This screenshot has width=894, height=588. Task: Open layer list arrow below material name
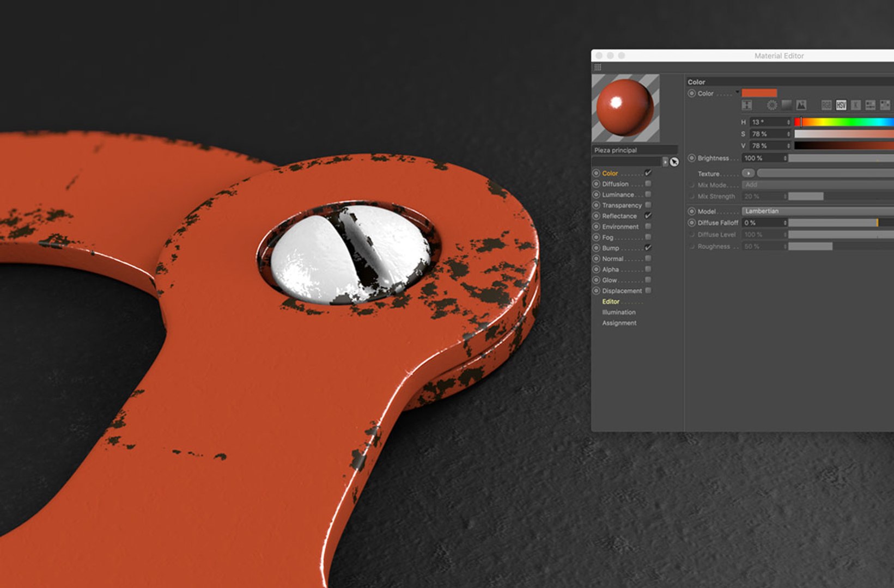pos(665,162)
